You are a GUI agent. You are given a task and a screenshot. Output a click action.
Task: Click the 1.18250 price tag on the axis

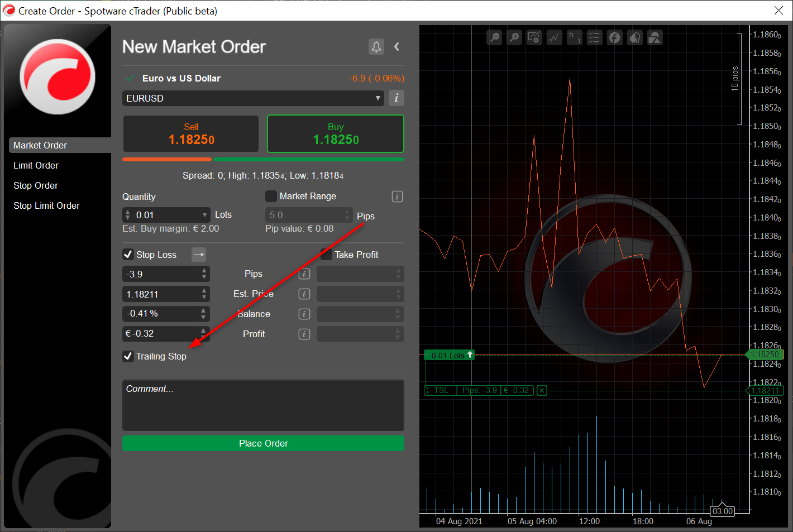point(765,354)
